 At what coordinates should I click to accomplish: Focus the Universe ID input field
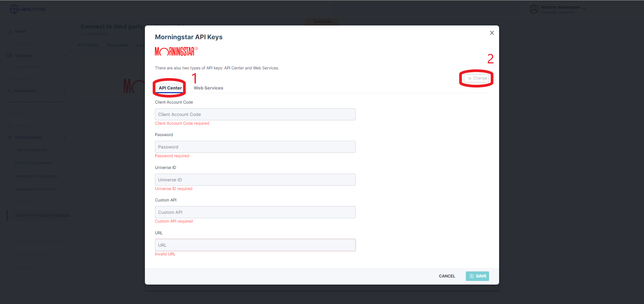(x=255, y=180)
